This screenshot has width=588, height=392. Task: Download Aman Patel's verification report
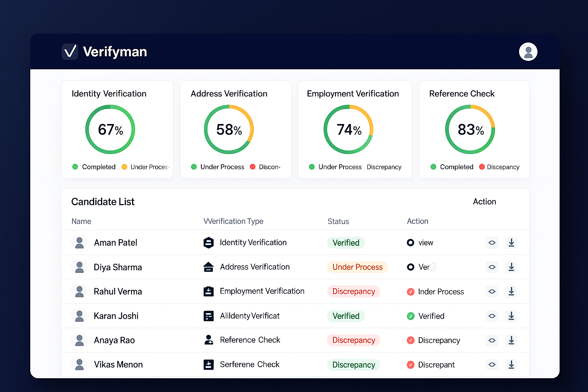[511, 243]
